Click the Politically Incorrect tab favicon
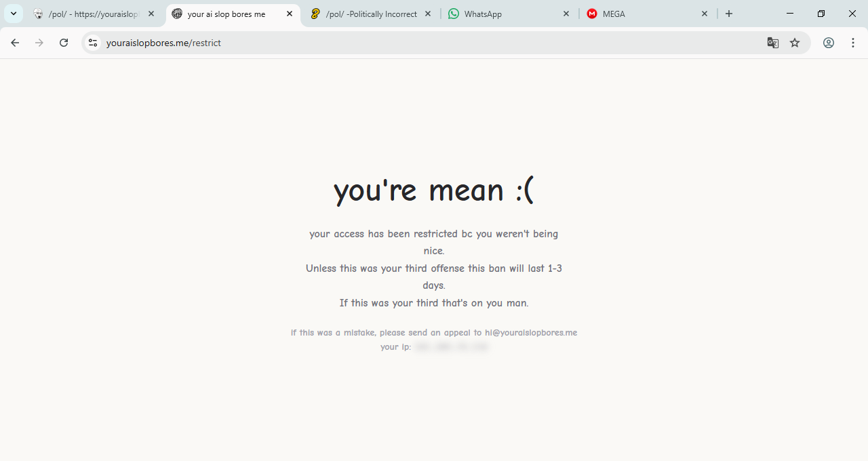 315,14
